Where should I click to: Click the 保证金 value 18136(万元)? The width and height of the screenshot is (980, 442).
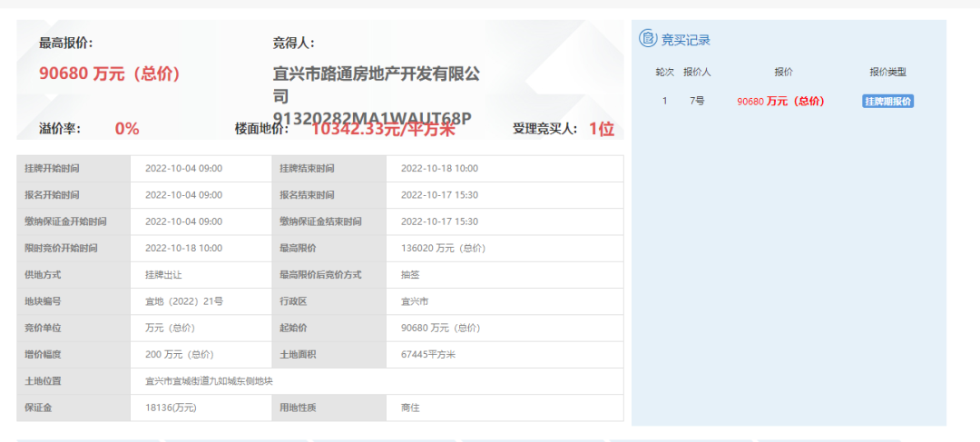[x=171, y=408]
